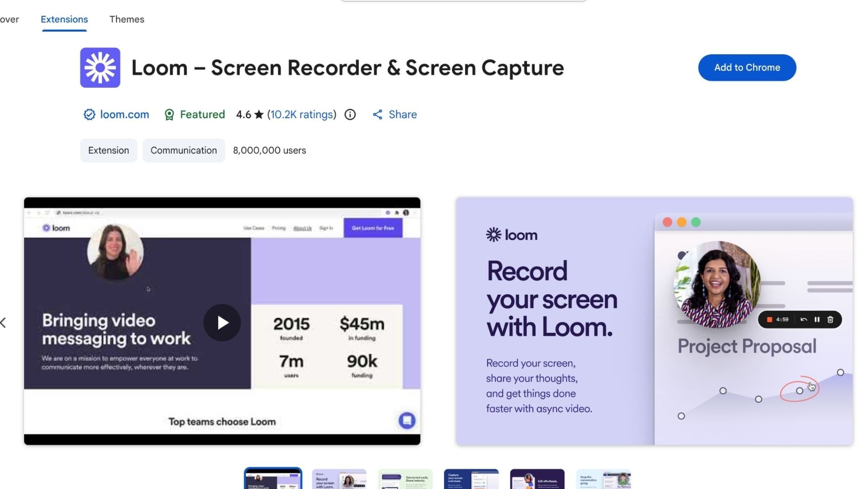Image resolution: width=868 pixels, height=489 pixels.
Task: Select the 'Get started easily' green thumbnail
Action: point(405,479)
